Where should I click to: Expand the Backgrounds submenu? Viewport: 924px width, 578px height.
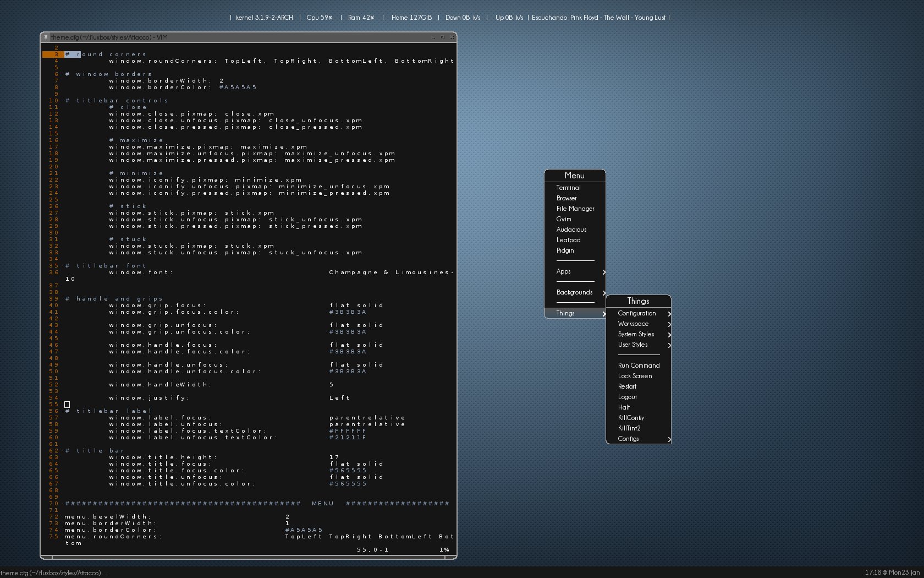[575, 292]
